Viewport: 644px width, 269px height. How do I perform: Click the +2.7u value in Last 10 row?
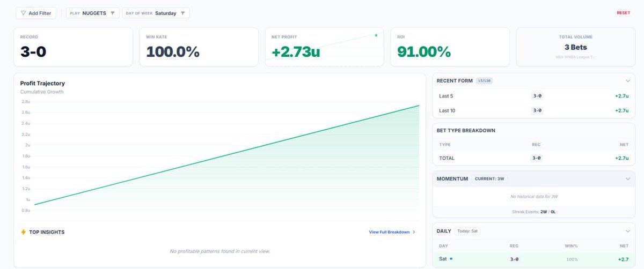tap(621, 110)
